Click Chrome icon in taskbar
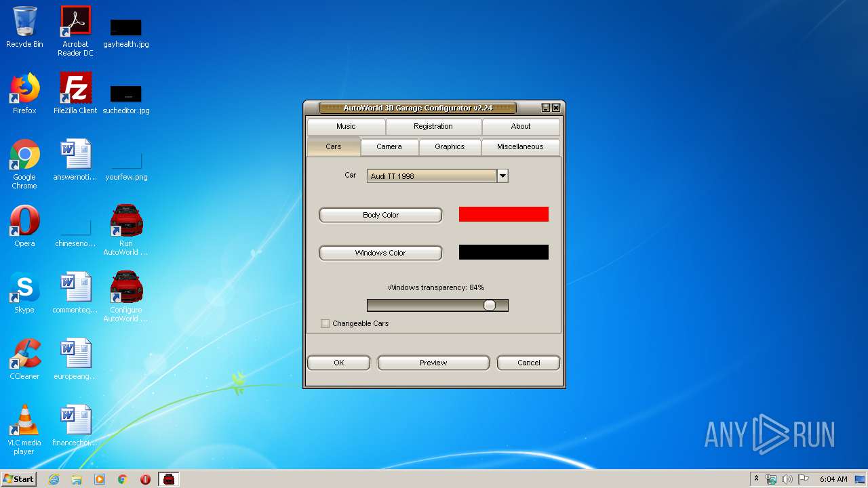This screenshot has width=868, height=488. (123, 479)
